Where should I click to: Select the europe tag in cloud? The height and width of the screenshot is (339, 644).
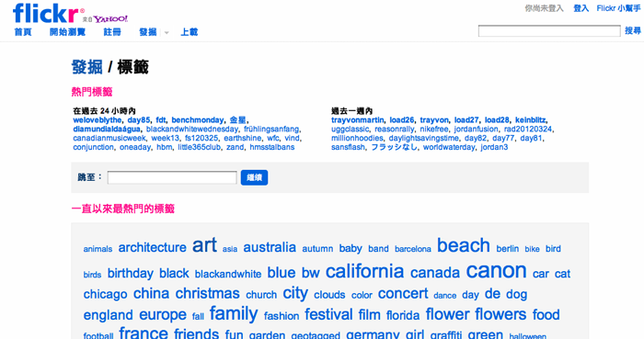point(163,315)
